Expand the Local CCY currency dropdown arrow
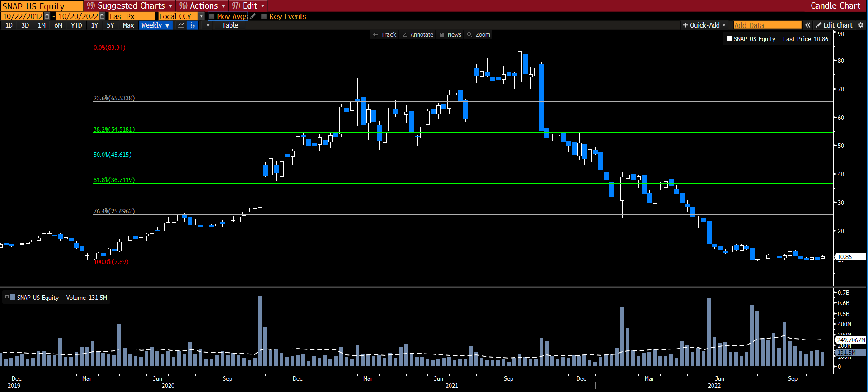 pos(202,16)
